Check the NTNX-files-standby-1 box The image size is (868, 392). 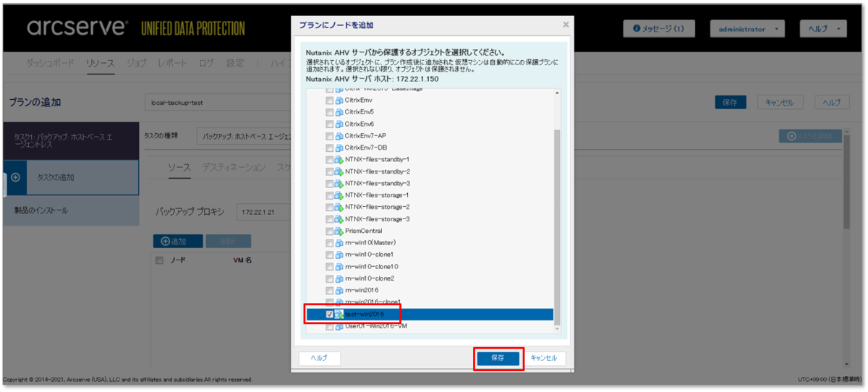coord(330,160)
